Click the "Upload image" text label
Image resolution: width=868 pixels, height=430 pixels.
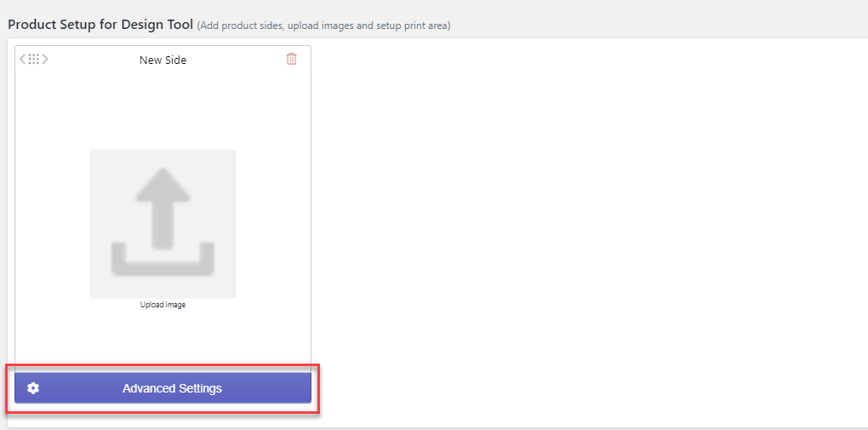coord(163,305)
